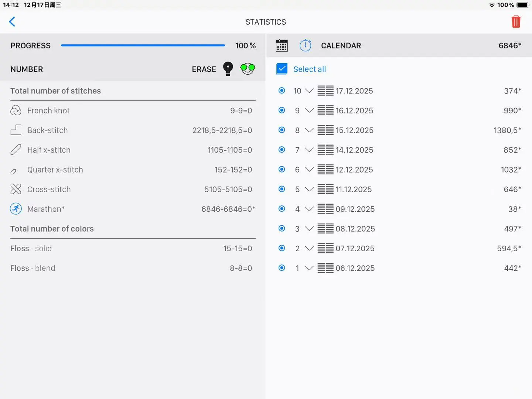Expand the session 5 chevron
532x399 pixels.
tap(309, 189)
